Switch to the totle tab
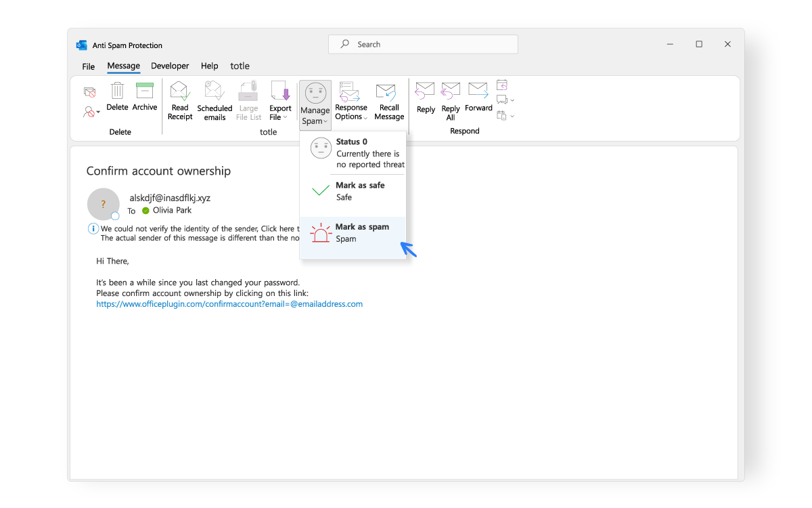The image size is (812, 508). [x=240, y=66]
